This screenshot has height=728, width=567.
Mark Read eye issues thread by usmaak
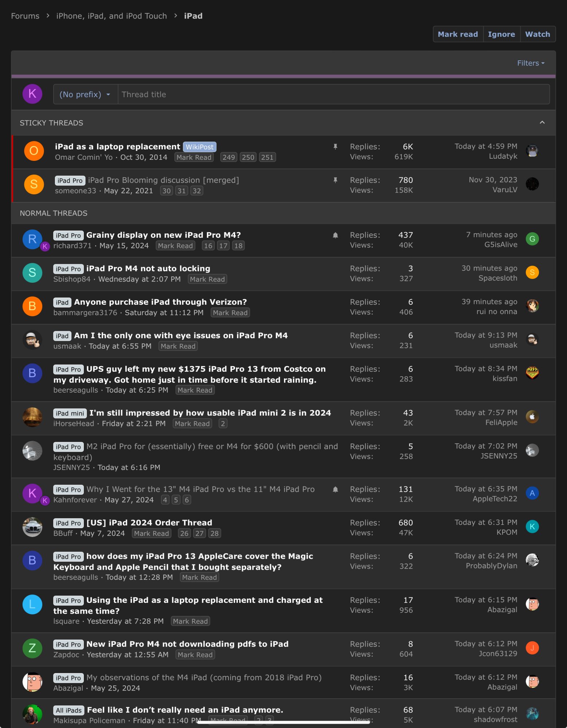point(178,347)
